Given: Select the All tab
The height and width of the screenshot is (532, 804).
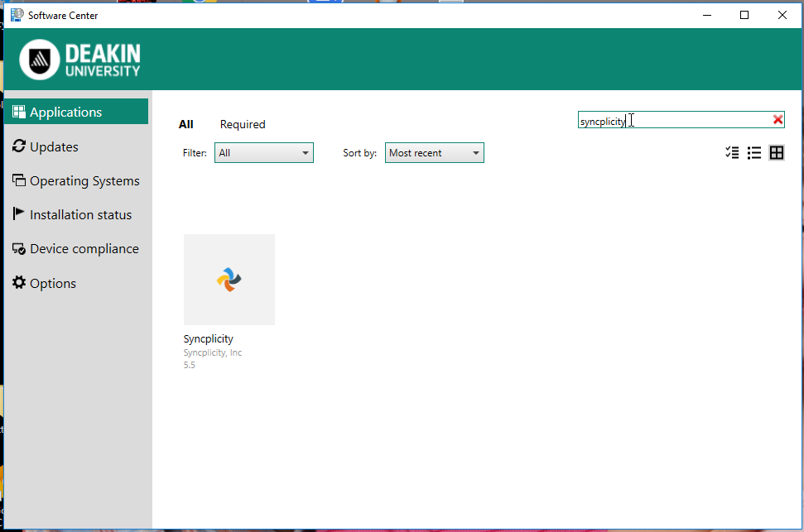Looking at the screenshot, I should tap(185, 124).
